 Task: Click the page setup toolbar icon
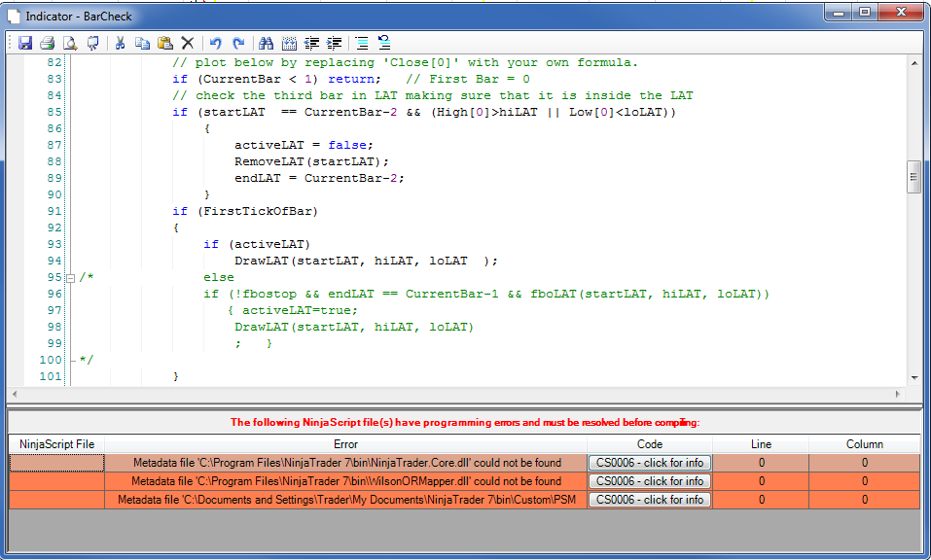coord(92,43)
